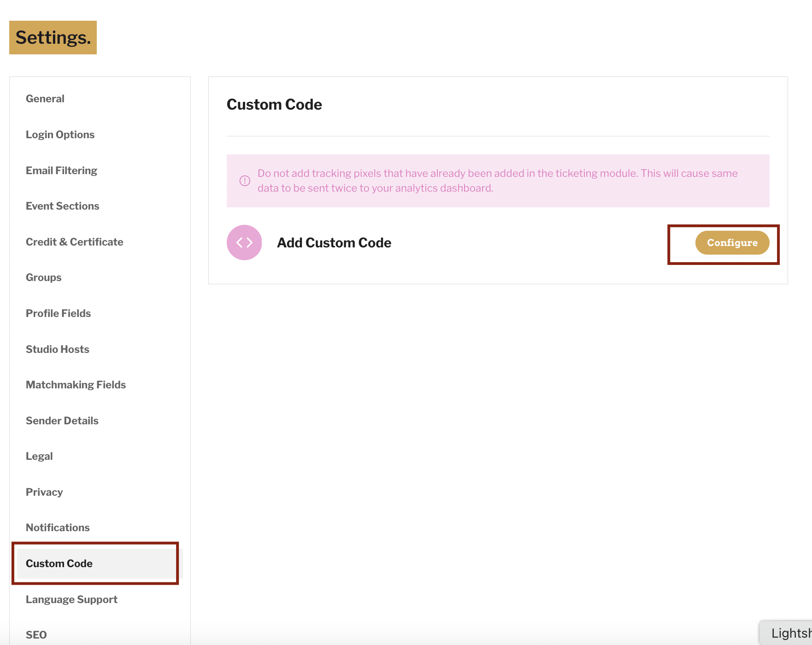Viewport: 812px width, 645px height.
Task: Go to Sender Details
Action: 62,421
